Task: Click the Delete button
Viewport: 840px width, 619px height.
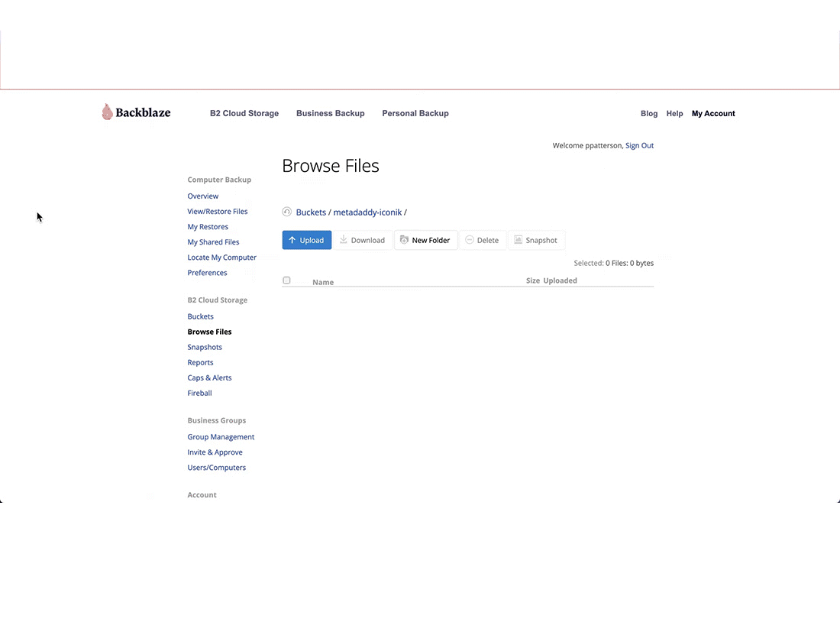Action: click(x=482, y=240)
